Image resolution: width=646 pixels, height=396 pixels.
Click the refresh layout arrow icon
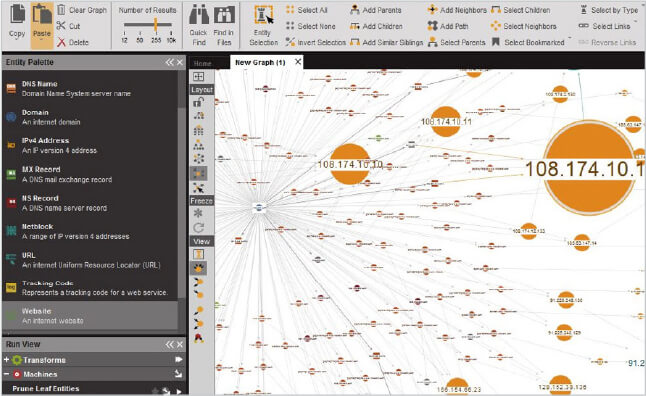coord(198,227)
